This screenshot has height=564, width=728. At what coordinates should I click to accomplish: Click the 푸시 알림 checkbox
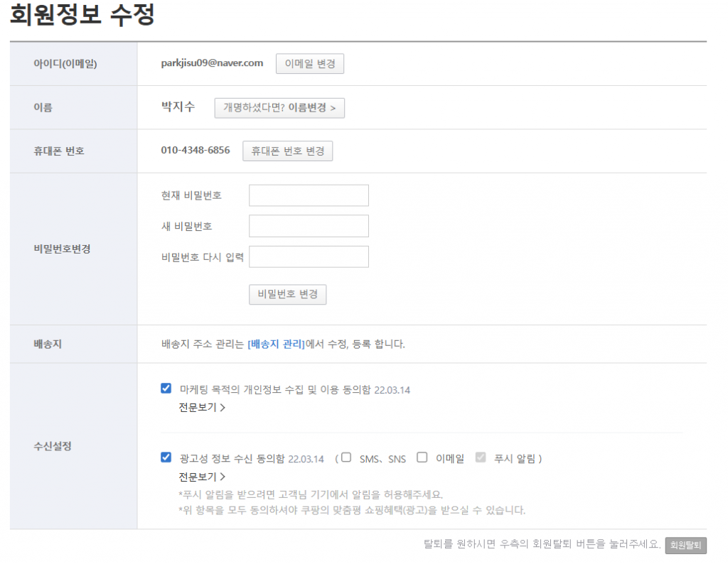click(x=481, y=457)
